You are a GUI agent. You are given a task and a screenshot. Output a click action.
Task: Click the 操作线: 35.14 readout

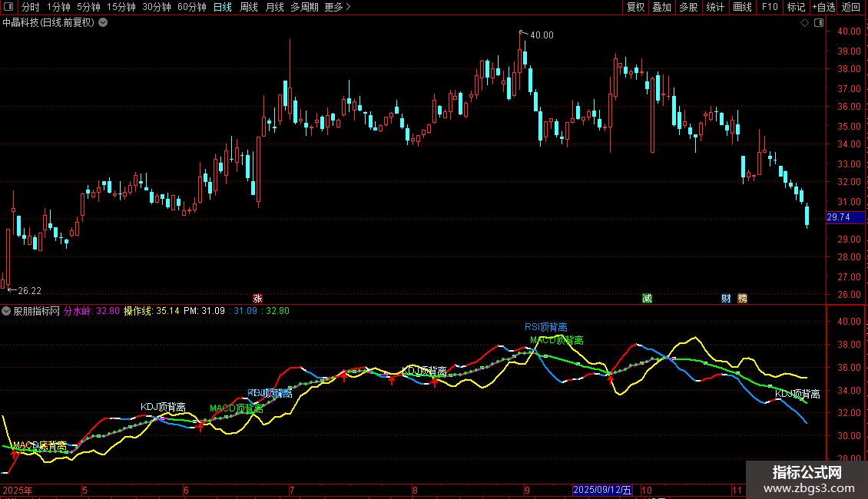[x=151, y=311]
